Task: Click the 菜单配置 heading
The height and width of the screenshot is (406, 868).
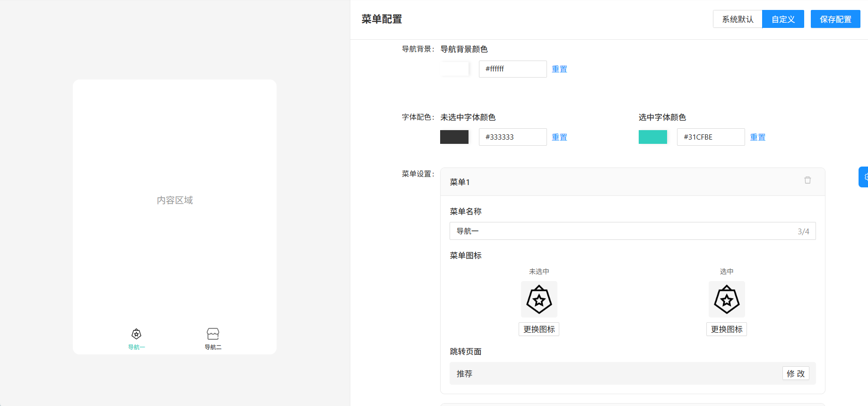Action: [382, 19]
